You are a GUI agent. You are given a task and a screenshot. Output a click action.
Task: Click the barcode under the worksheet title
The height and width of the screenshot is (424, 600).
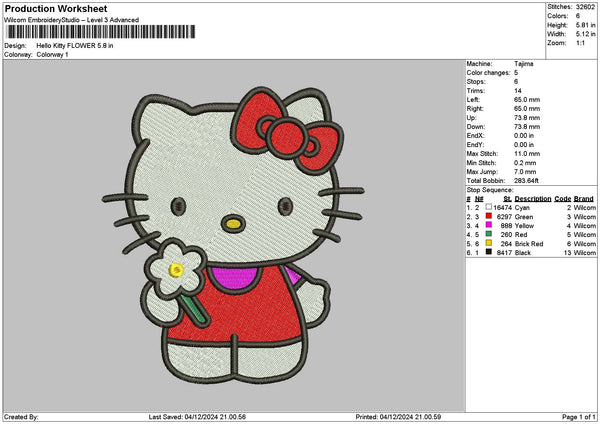coord(101,32)
